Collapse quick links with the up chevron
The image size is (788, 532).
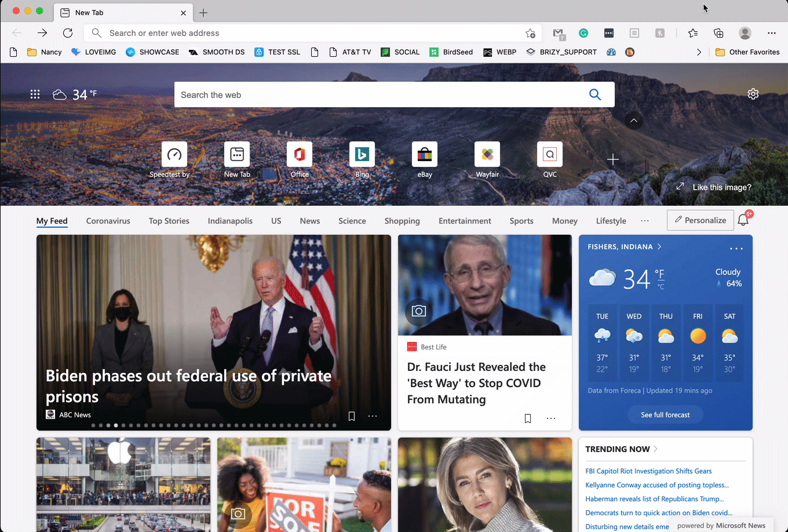pyautogui.click(x=634, y=121)
